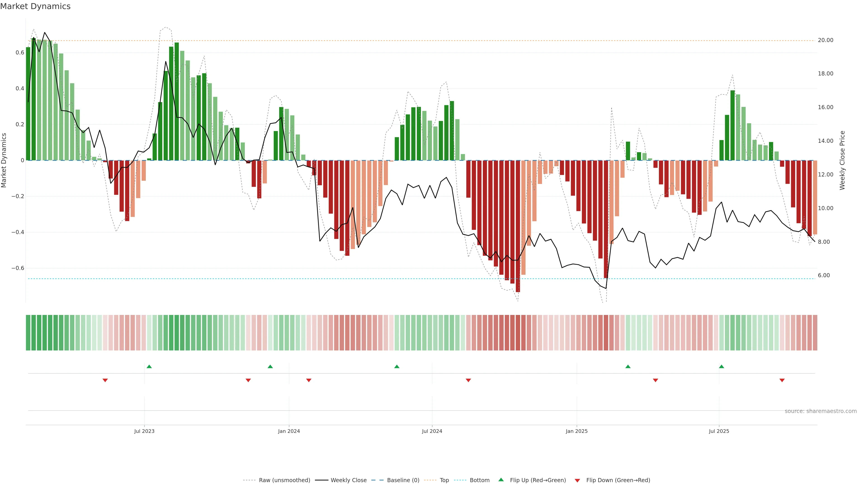Viewport: 868px width, 488px height.
Task: Click the red flip-down marker after Jul 2024
Action: [468, 380]
